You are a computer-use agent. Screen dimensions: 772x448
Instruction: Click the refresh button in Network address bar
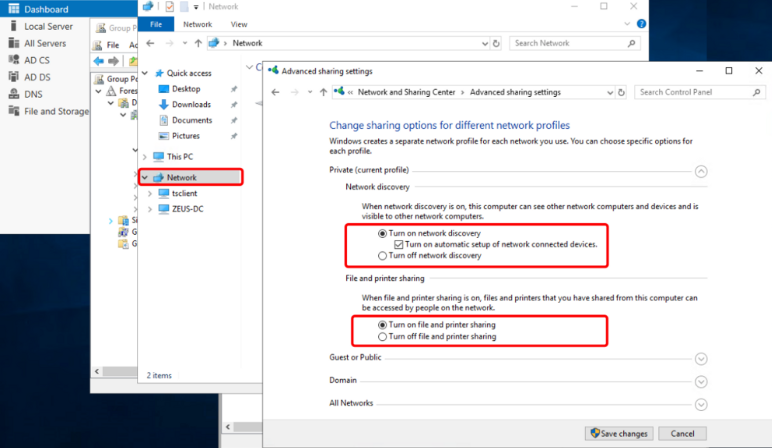497,43
